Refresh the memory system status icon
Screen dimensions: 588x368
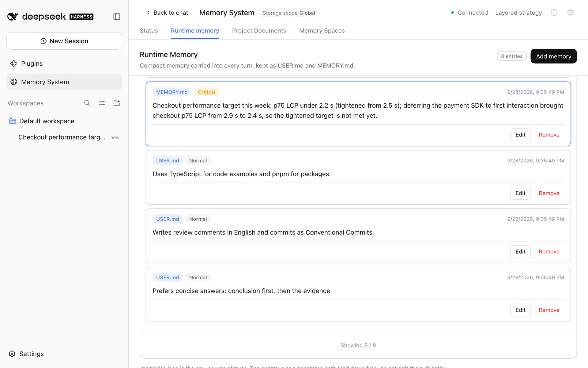(554, 13)
